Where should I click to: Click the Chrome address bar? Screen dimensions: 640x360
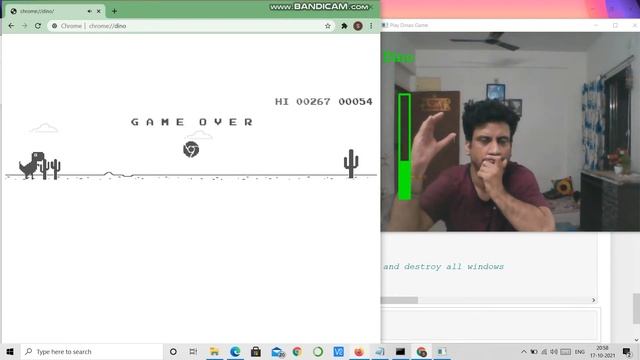click(191, 26)
